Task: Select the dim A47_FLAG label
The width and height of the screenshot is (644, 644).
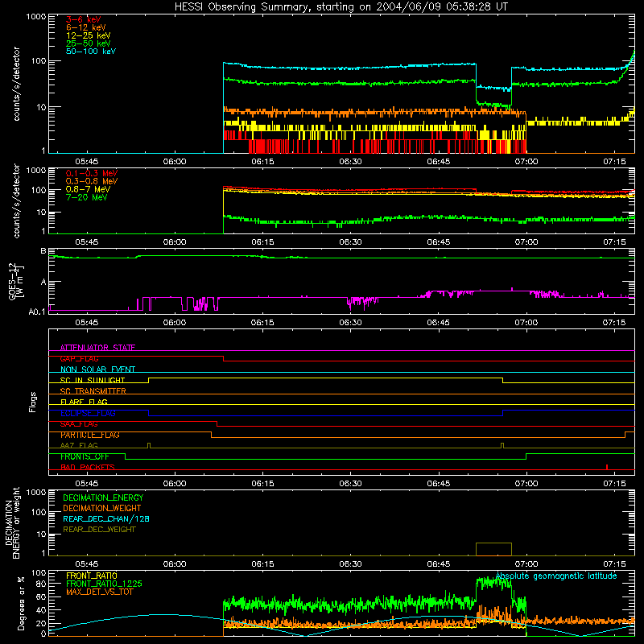Action: point(79,445)
